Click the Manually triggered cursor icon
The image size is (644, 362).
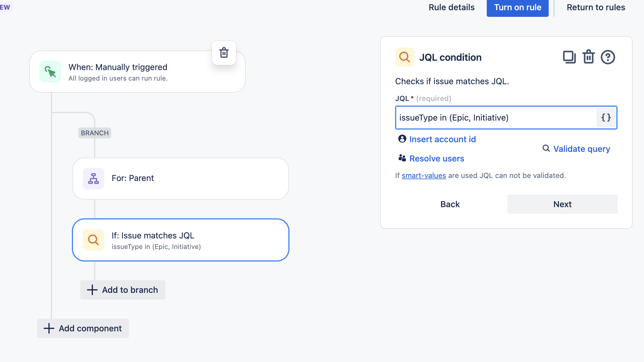(50, 72)
